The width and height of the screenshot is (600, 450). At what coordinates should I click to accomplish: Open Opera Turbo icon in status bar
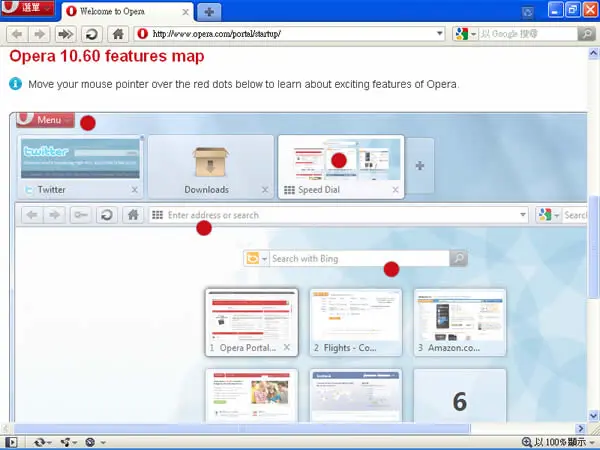click(94, 442)
